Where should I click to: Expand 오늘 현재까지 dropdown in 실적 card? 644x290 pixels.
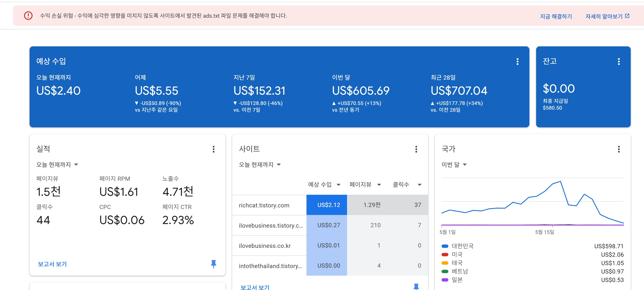point(57,164)
